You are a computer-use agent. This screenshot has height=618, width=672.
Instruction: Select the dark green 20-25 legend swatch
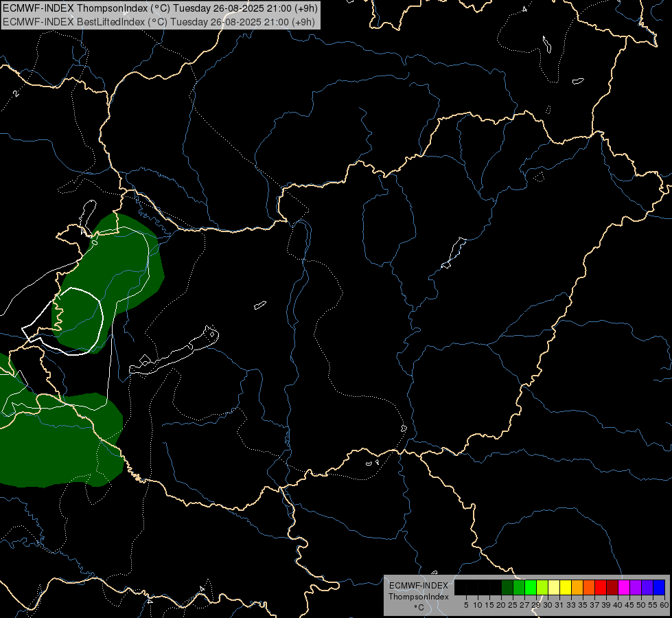507,587
